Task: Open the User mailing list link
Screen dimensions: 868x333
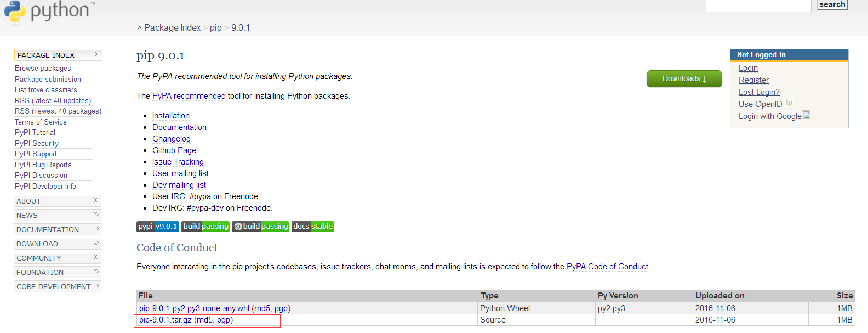Action: point(180,173)
